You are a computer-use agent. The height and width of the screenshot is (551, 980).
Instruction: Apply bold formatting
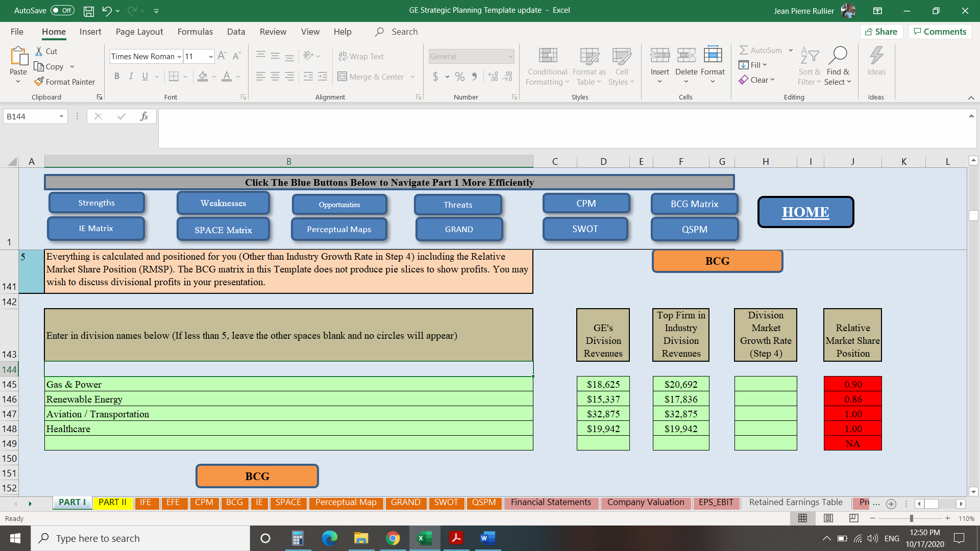tap(117, 76)
